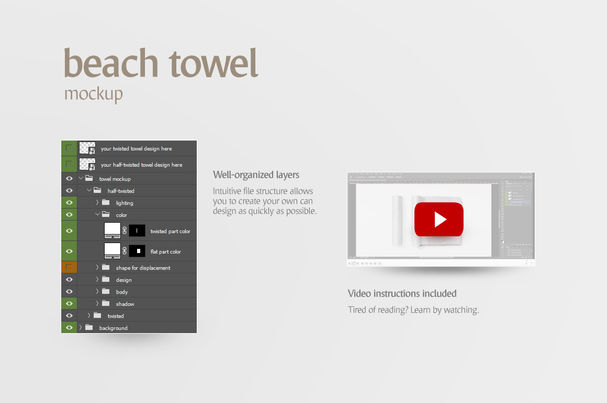Image resolution: width=607 pixels, height=403 pixels.
Task: Select the 'body' group folder icon
Action: 106,291
